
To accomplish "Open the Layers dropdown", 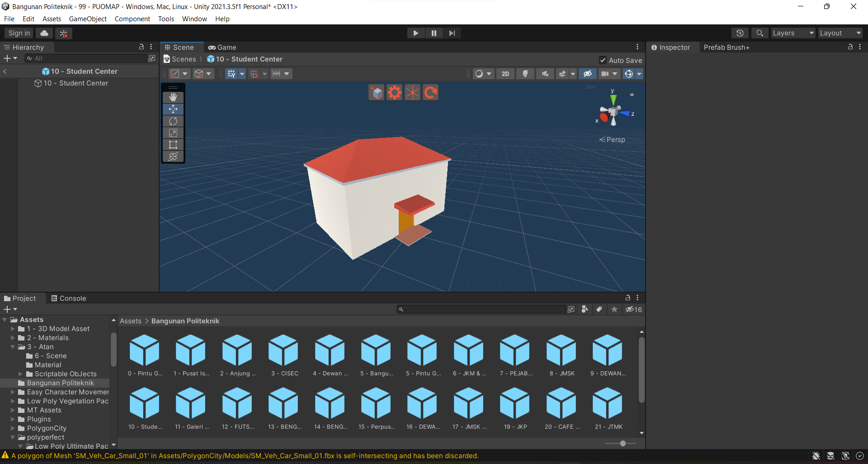I will point(793,33).
